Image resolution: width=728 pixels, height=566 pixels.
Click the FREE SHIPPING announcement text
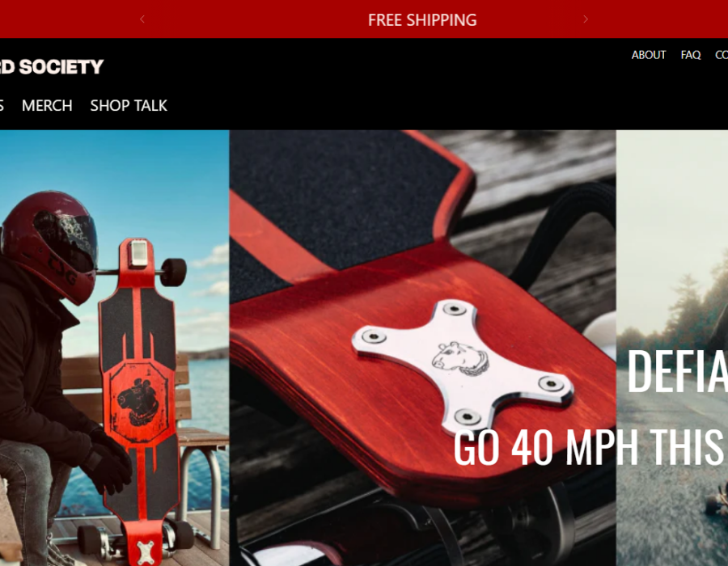pos(422,20)
